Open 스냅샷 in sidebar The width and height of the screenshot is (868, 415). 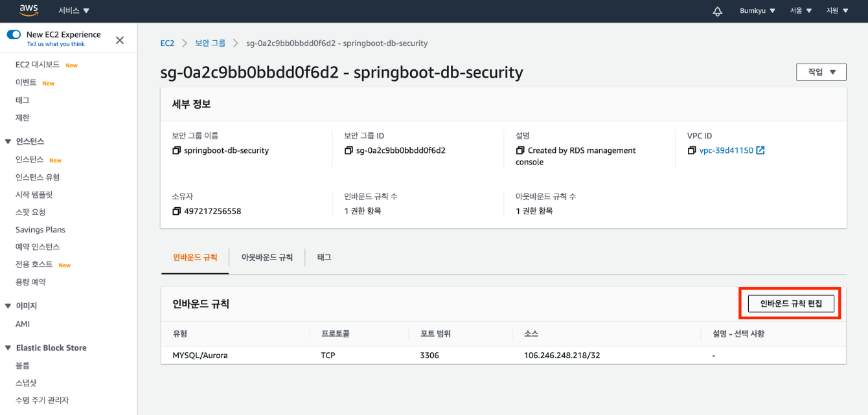(26, 383)
